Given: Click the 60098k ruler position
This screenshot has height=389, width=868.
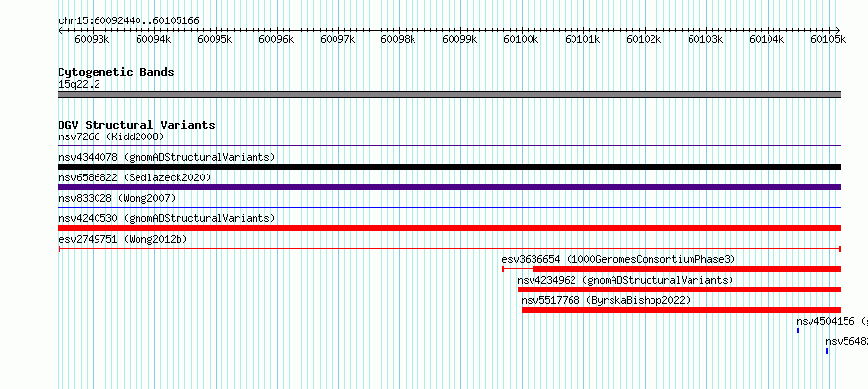Looking at the screenshot, I should coord(399,39).
